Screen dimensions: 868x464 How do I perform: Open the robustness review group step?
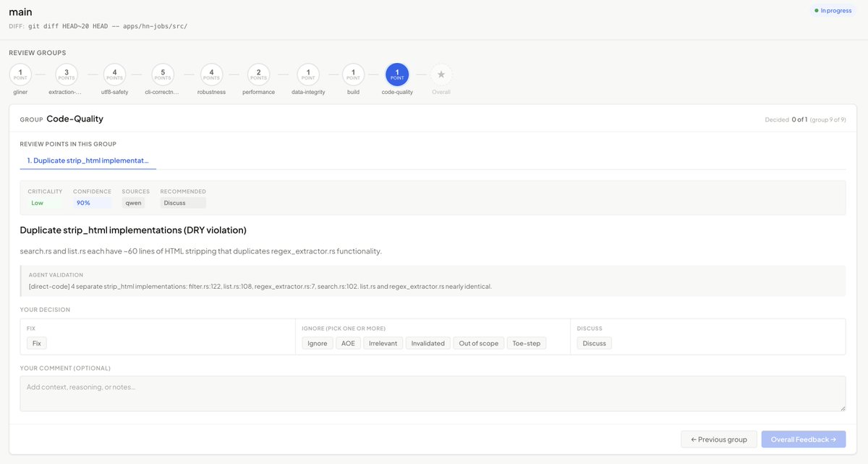(211, 74)
